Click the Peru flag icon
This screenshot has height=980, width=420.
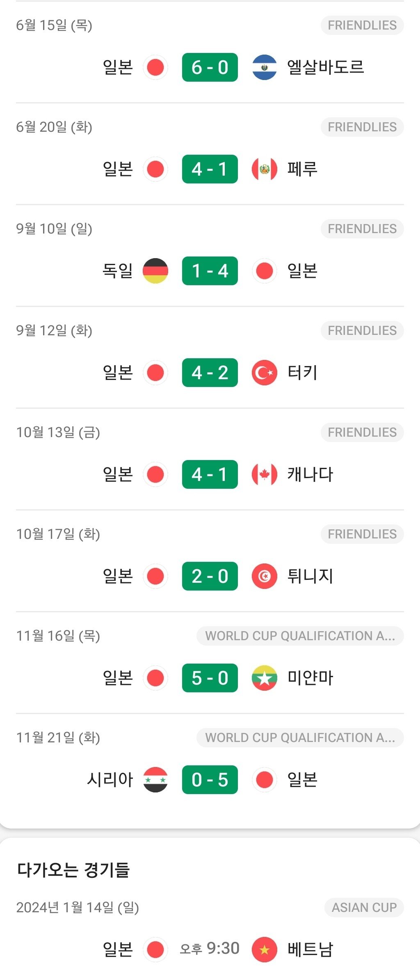pyautogui.click(x=265, y=169)
